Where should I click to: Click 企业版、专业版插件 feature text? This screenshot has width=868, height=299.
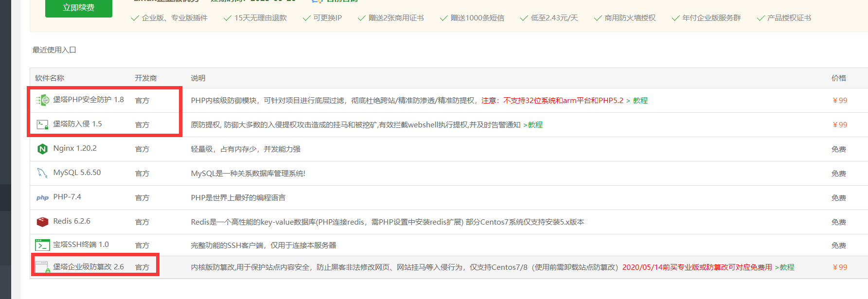click(175, 18)
